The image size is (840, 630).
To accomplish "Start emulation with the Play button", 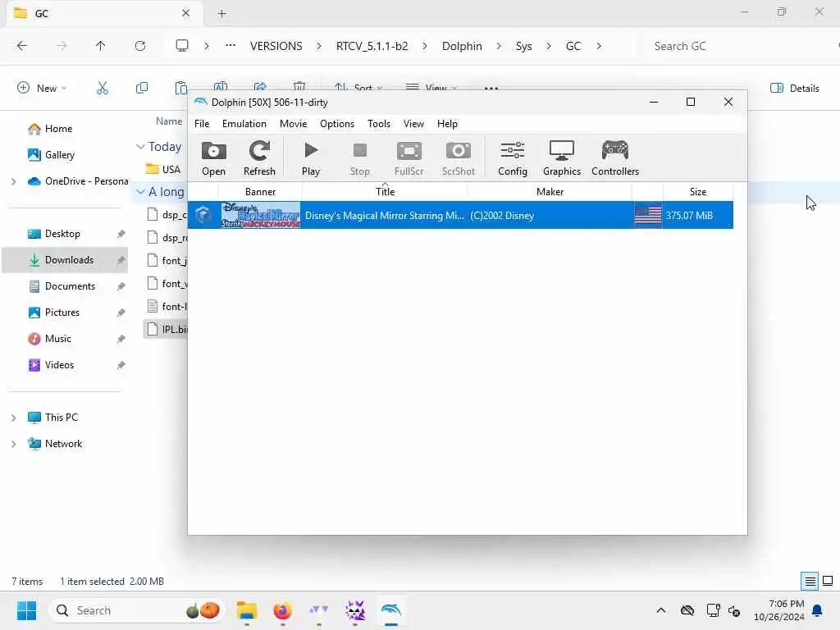I will (311, 158).
